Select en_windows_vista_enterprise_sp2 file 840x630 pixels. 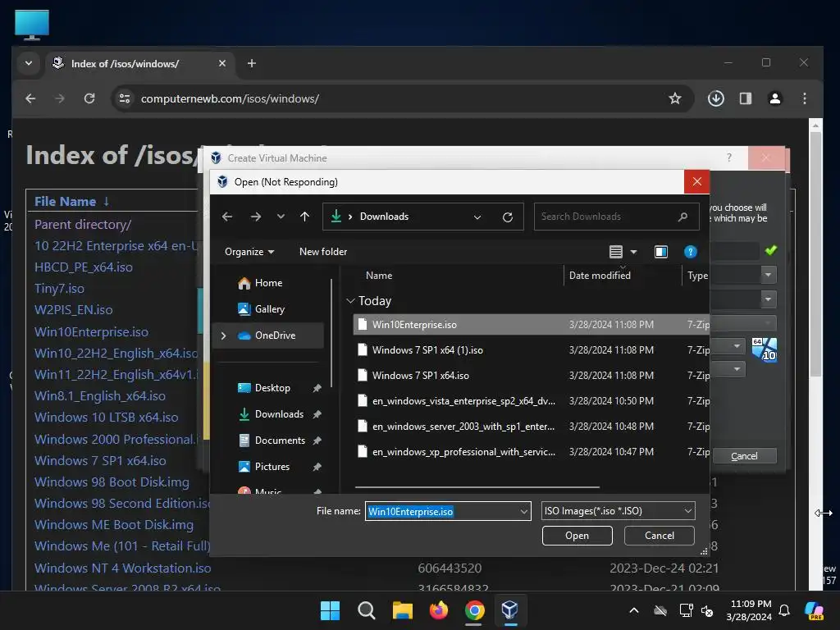click(x=531, y=400)
